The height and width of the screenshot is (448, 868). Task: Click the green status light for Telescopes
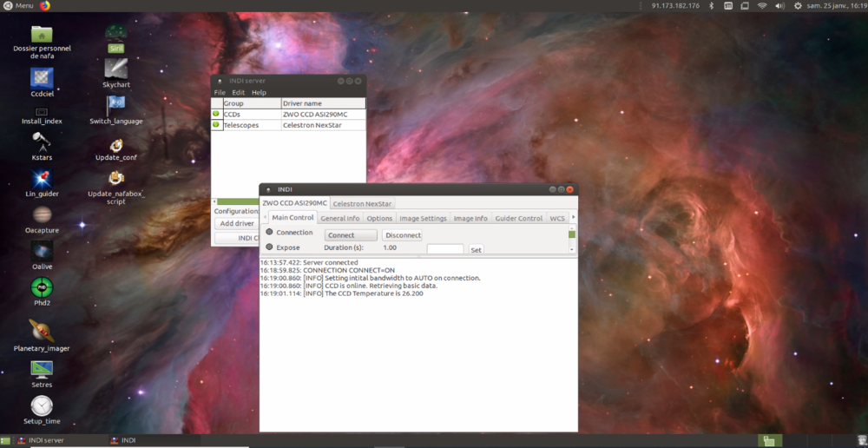click(x=216, y=125)
